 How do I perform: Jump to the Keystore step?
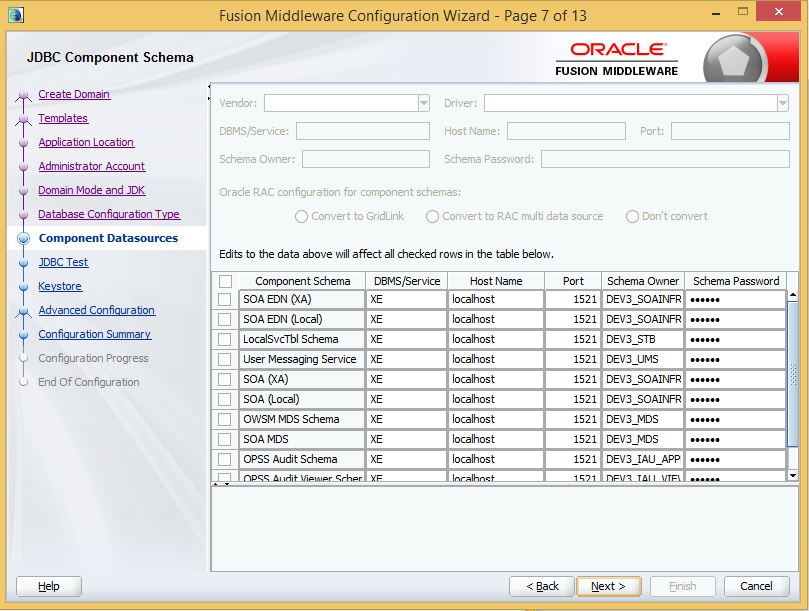pyautogui.click(x=60, y=286)
